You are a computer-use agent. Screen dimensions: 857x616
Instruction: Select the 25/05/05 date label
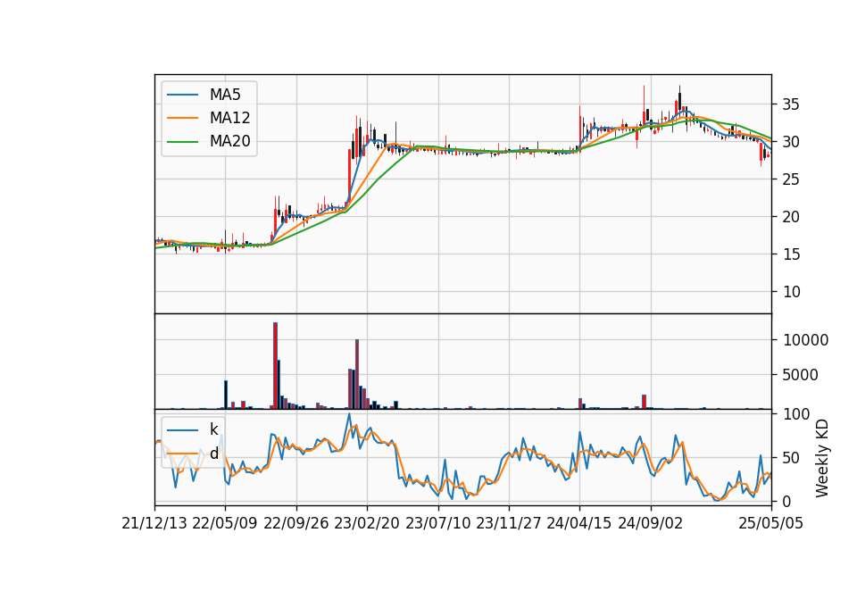click(x=771, y=523)
